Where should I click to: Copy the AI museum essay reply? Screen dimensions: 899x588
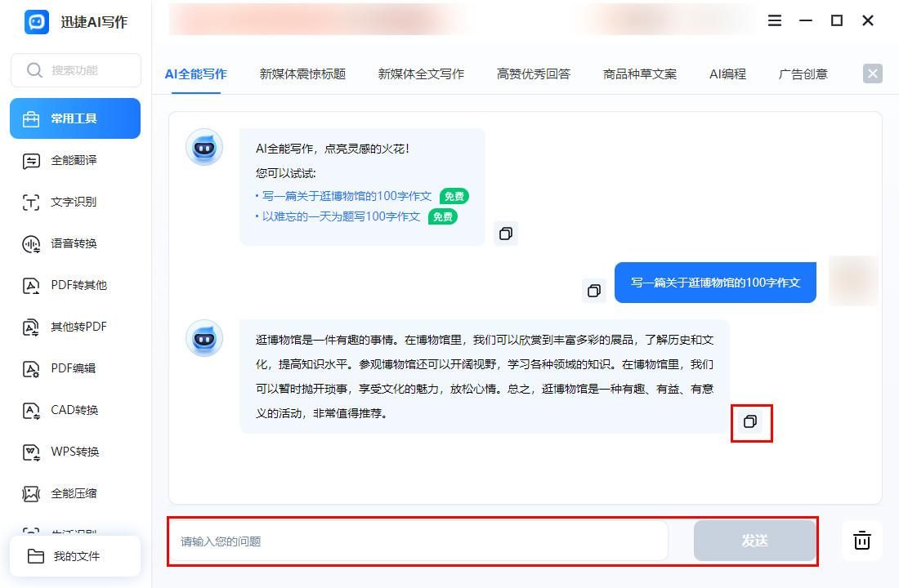pos(750,421)
